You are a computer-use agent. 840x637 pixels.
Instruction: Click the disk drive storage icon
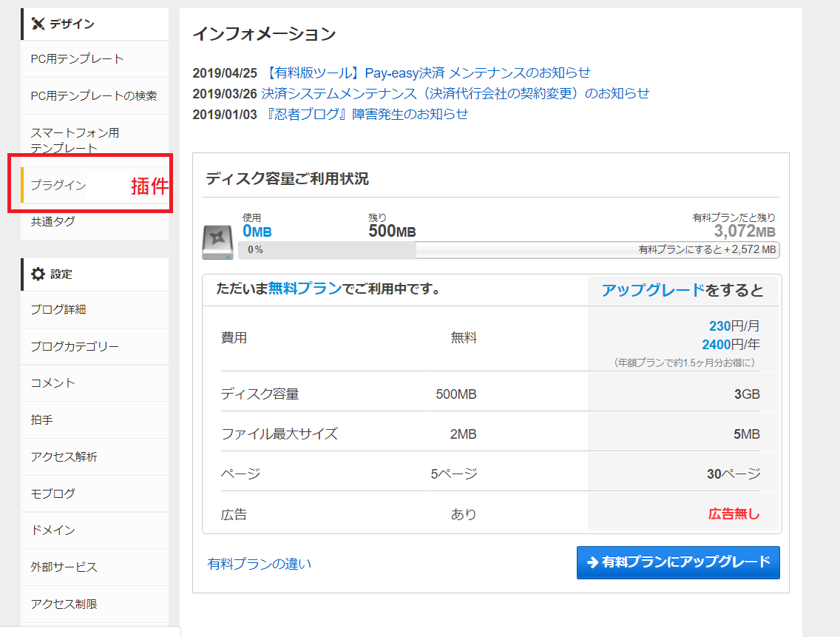pos(218,242)
